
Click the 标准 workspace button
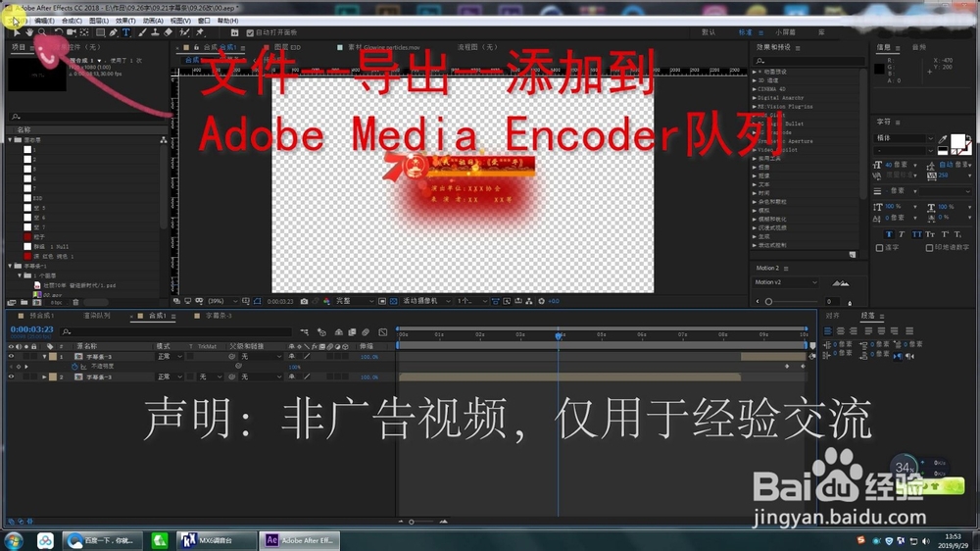coord(745,32)
